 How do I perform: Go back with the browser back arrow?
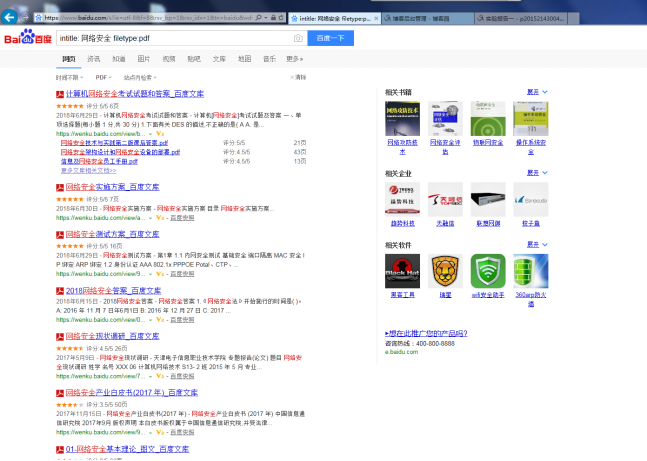9,17
